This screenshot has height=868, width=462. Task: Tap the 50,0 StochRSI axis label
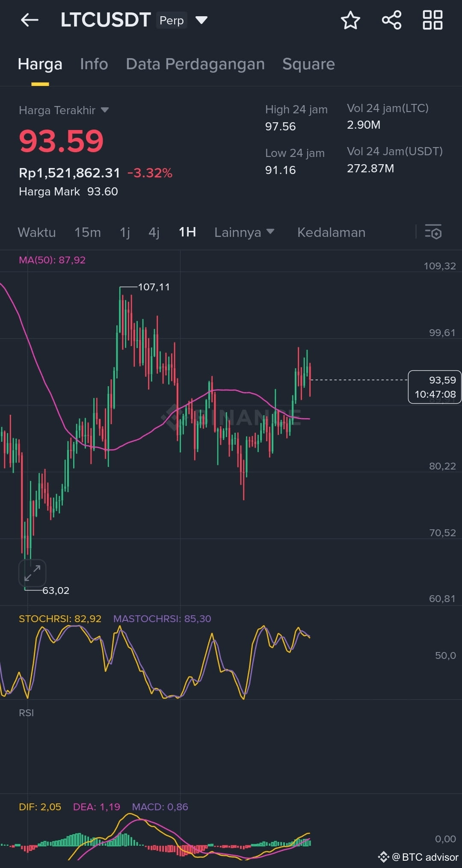tap(445, 655)
